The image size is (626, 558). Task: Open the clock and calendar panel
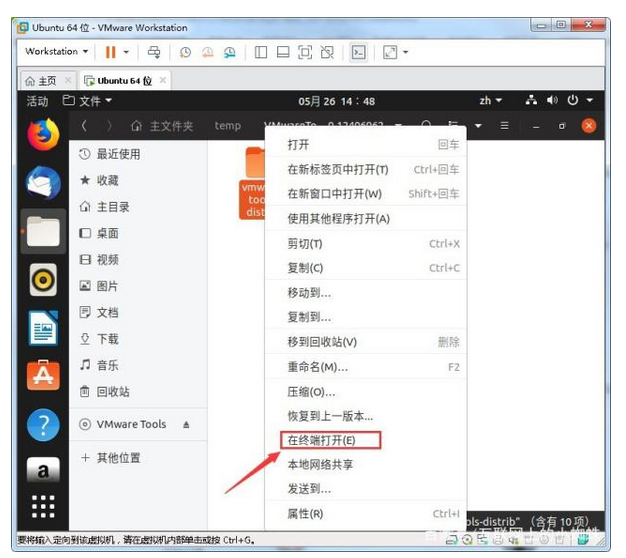pyautogui.click(x=336, y=101)
